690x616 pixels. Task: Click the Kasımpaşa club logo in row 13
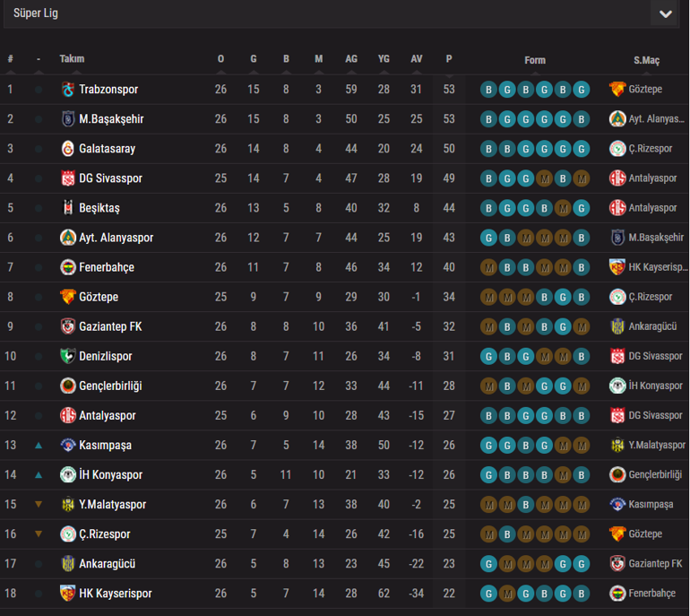[x=68, y=445]
